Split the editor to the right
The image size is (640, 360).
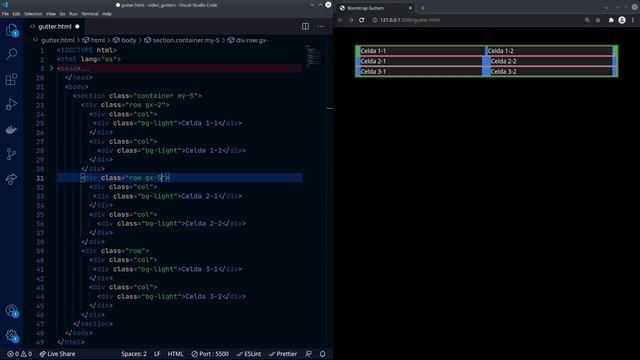305,27
